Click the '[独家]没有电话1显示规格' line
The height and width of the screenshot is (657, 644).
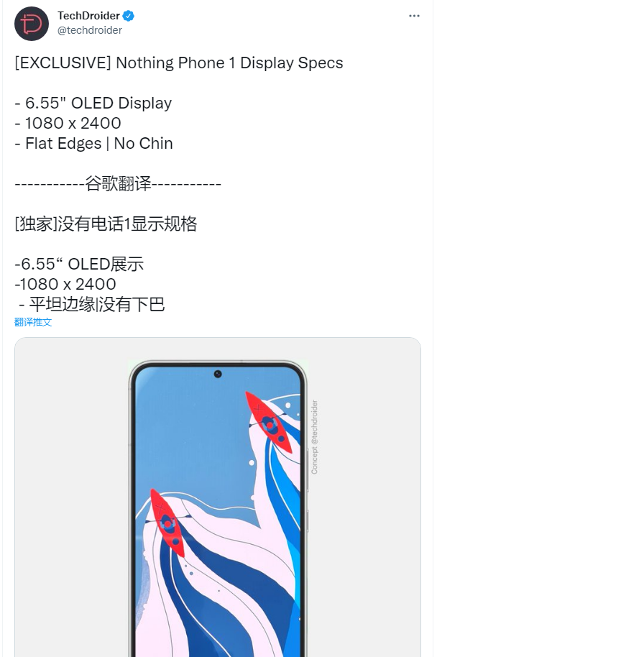(106, 224)
